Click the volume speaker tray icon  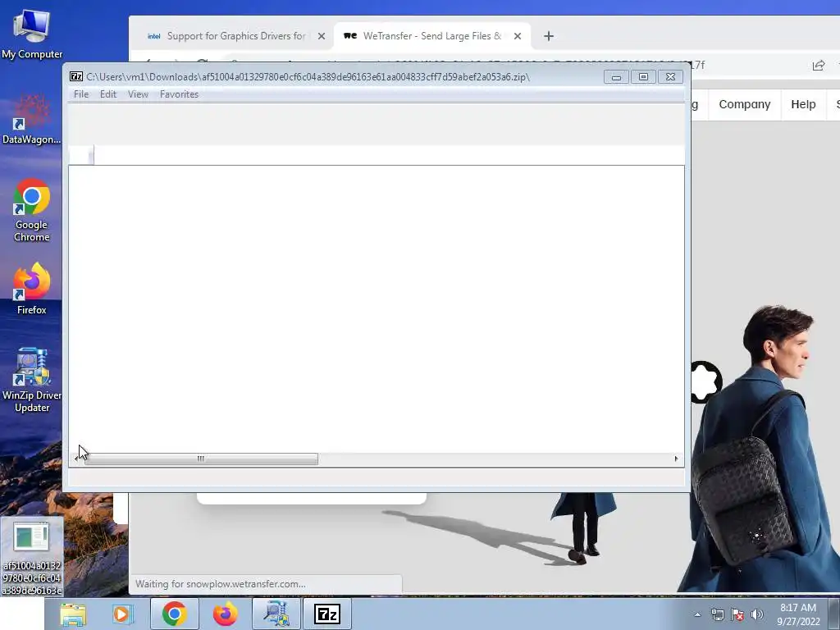click(x=757, y=614)
